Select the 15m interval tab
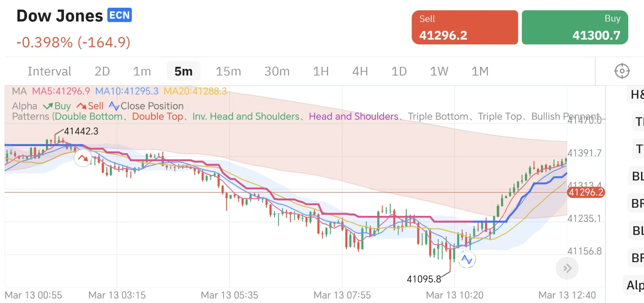This screenshot has width=644, height=303. point(228,71)
